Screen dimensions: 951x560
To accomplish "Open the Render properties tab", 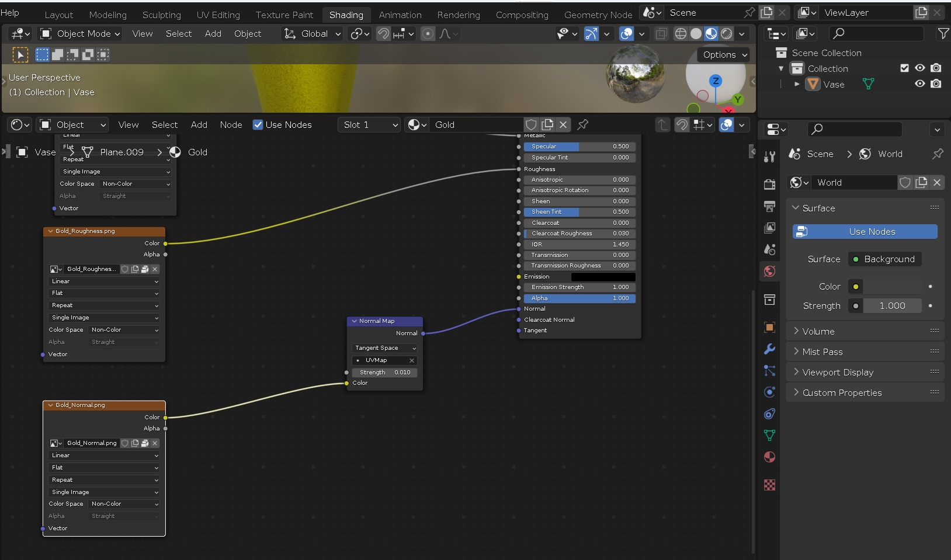I will [x=769, y=185].
